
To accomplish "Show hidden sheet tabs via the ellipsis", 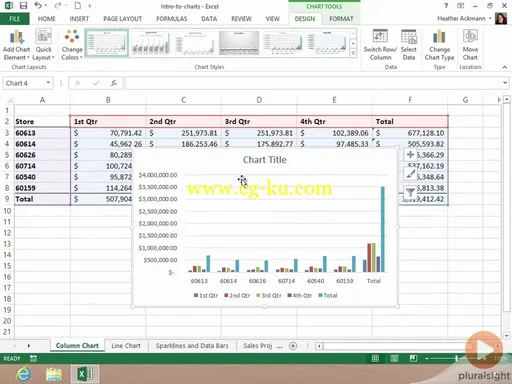I will point(279,346).
